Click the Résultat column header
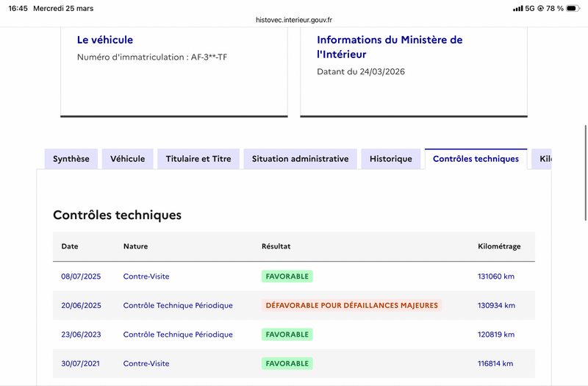The width and height of the screenshot is (588, 386). tap(276, 246)
